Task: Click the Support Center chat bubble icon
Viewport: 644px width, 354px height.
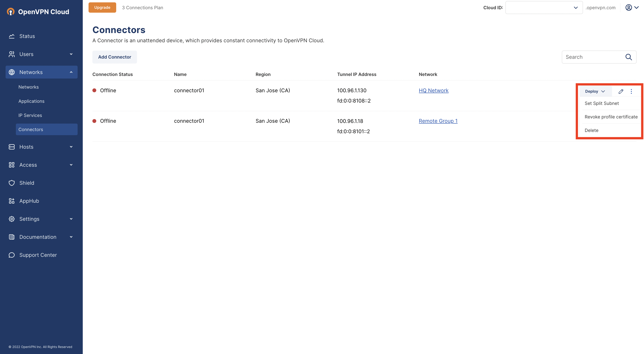Action: click(x=12, y=255)
